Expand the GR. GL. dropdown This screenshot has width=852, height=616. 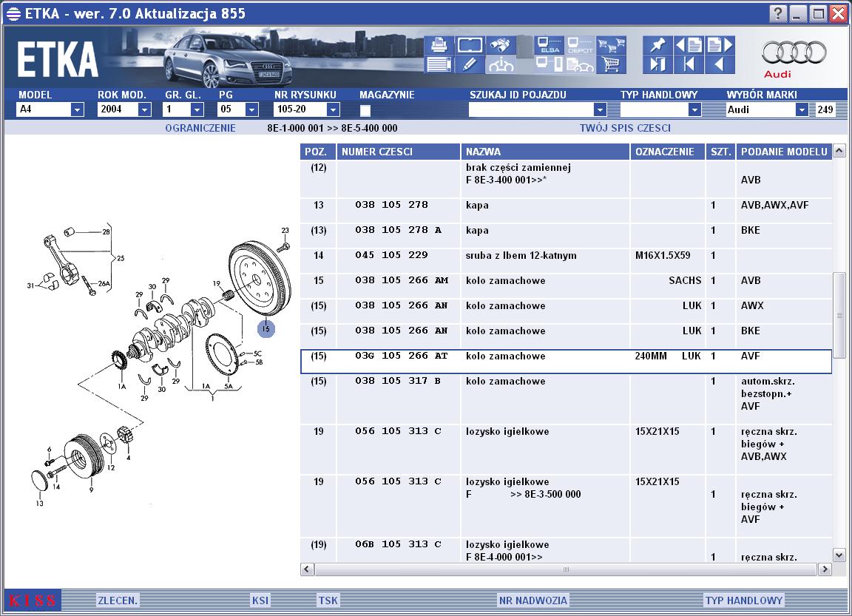pos(197,109)
